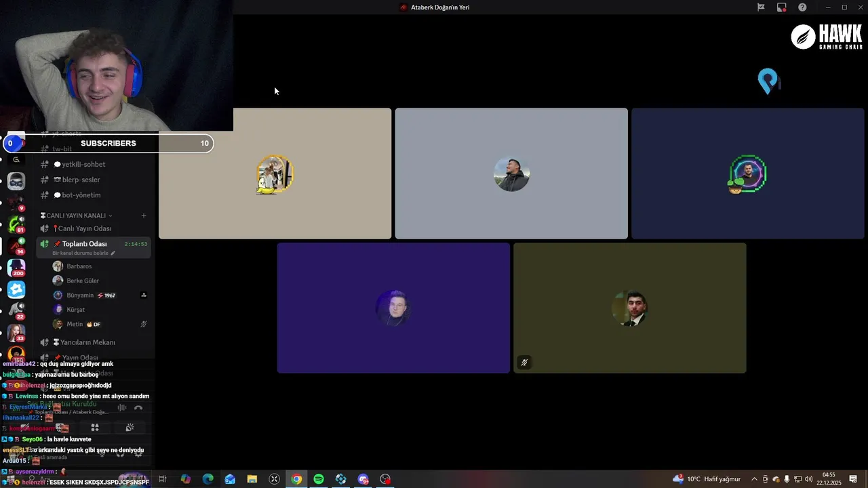Focus the olive muted participant tile
This screenshot has height=488, width=868.
[x=630, y=308]
